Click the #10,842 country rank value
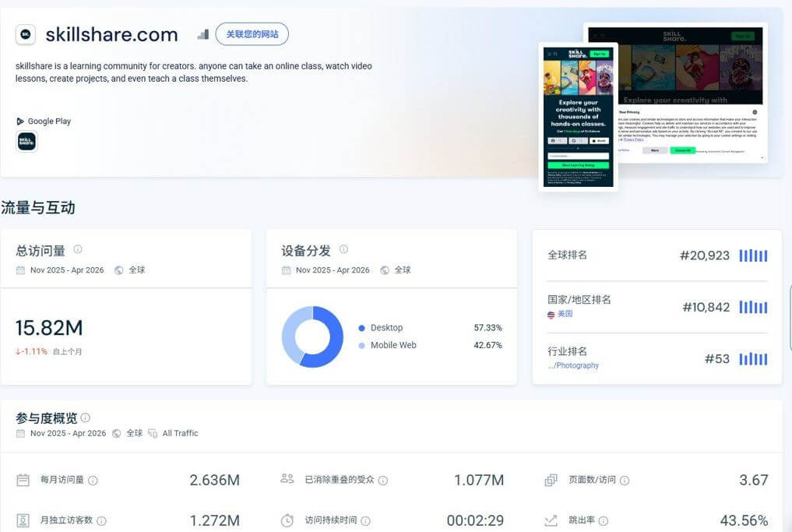Viewport: 792px width, 532px height. tap(706, 307)
